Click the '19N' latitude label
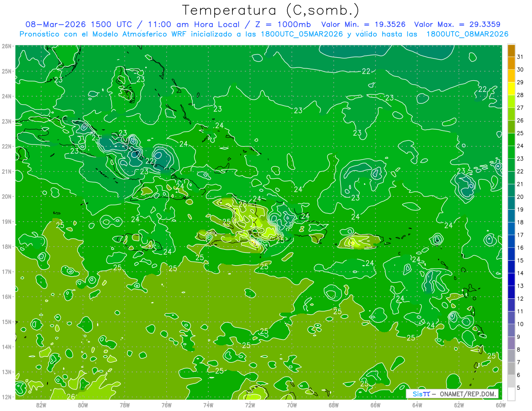The height and width of the screenshot is (411, 532). pos(7,221)
